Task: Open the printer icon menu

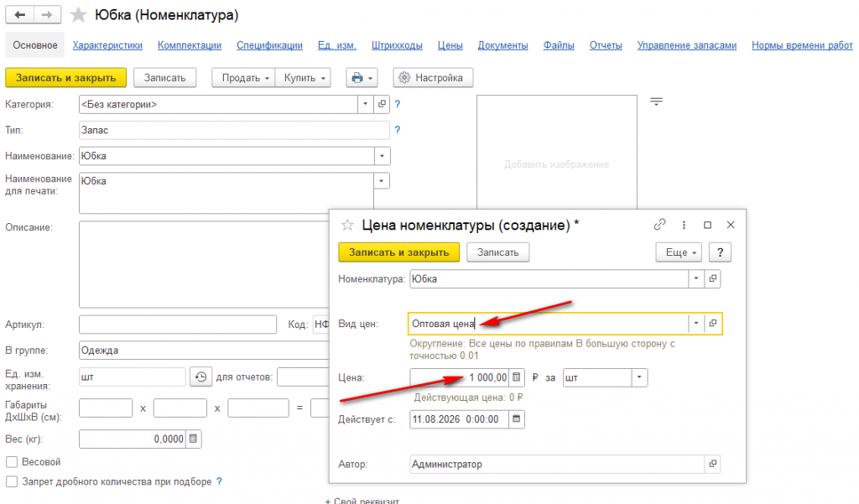Action: pyautogui.click(x=362, y=78)
